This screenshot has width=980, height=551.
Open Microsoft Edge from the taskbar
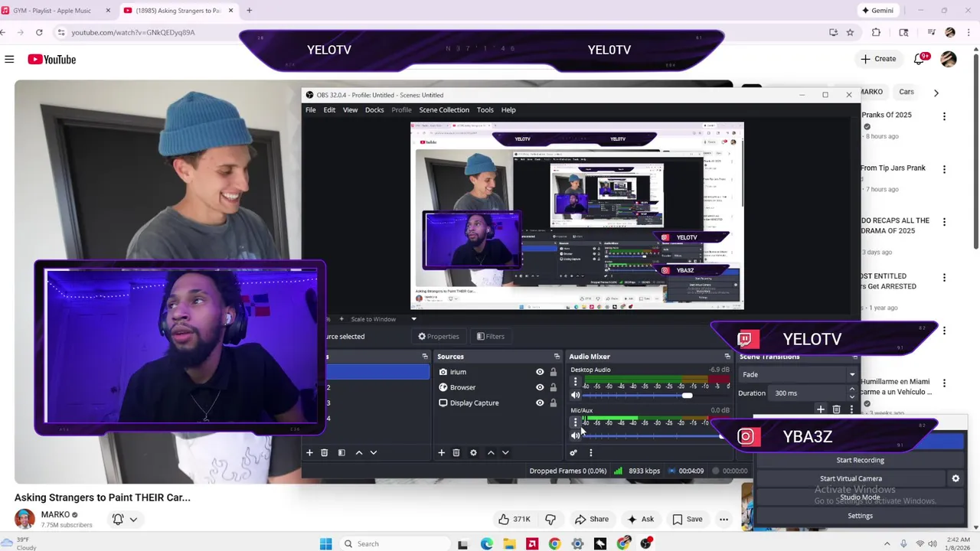(486, 543)
